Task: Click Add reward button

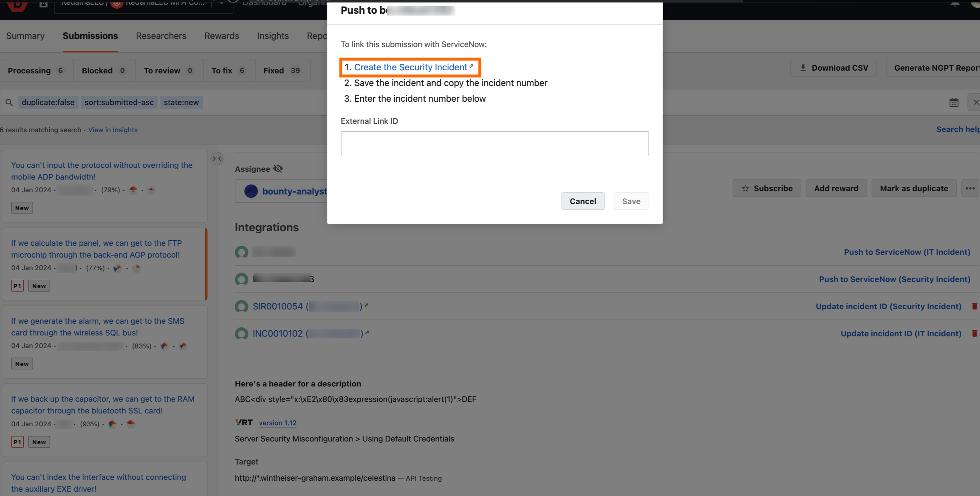Action: click(836, 188)
